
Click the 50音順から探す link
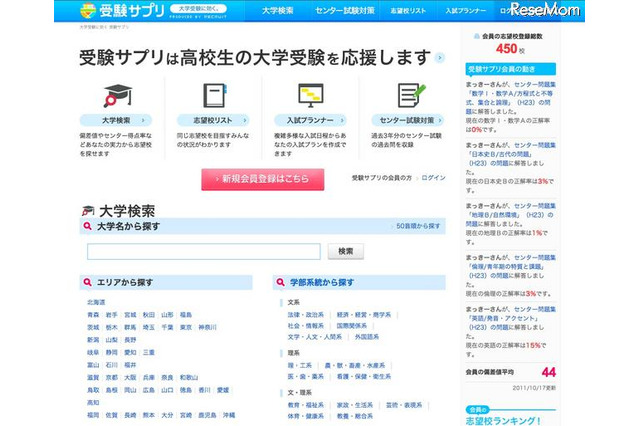coord(418,226)
